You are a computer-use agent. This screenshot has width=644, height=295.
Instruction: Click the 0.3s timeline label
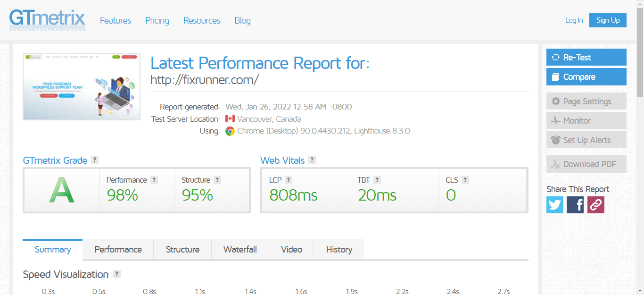(x=48, y=291)
